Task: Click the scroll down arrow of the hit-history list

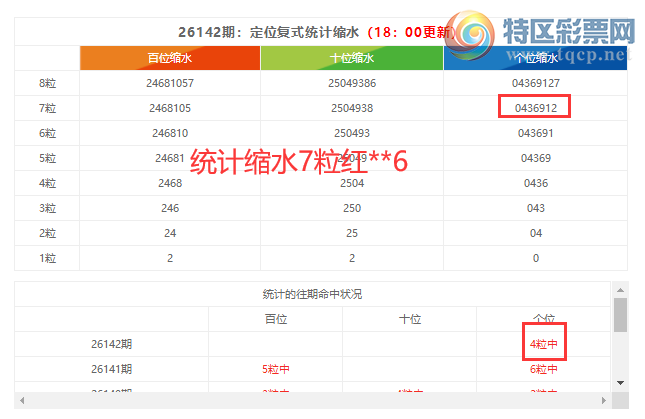Action: click(x=620, y=383)
